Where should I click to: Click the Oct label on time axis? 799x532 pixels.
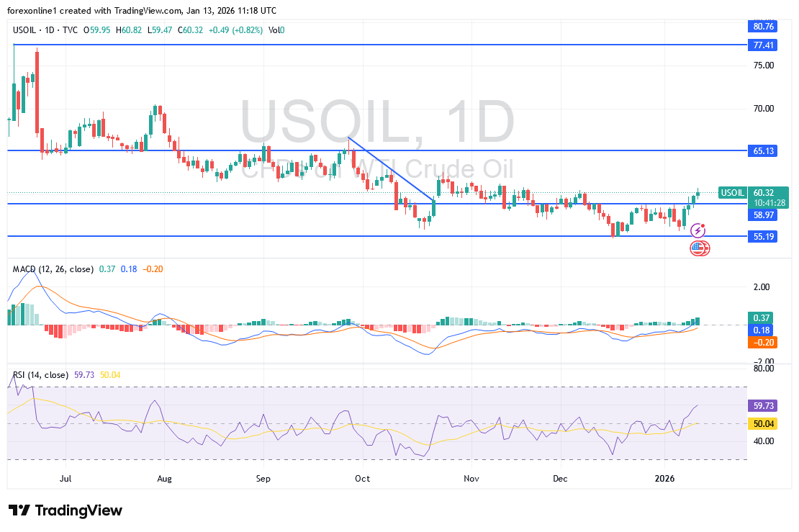click(x=362, y=477)
